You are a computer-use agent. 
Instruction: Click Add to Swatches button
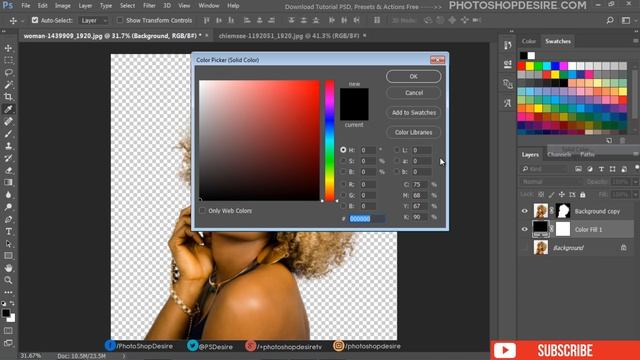413,113
